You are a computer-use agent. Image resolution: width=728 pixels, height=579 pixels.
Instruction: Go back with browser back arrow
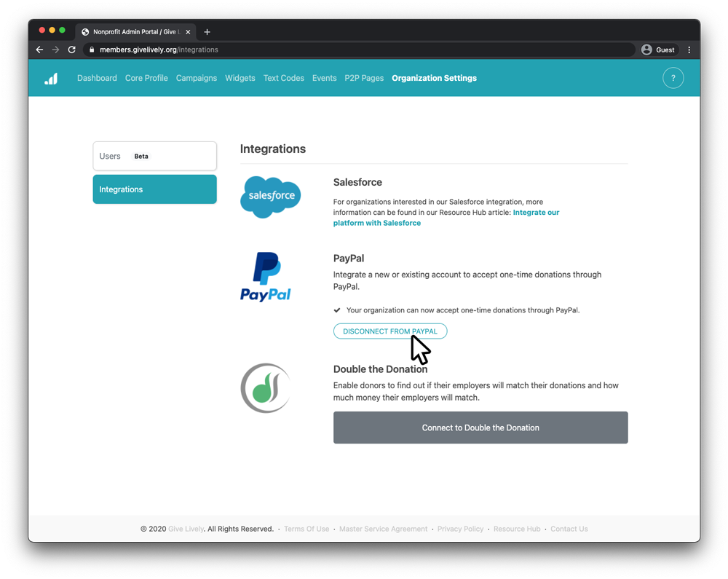pos(39,50)
